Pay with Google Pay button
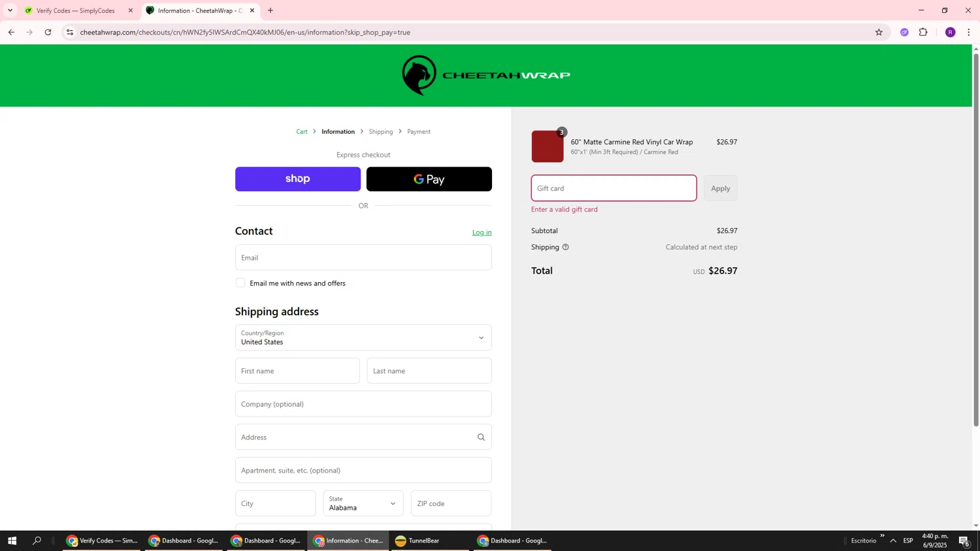Screen dimensions: 980x551 click(429, 179)
